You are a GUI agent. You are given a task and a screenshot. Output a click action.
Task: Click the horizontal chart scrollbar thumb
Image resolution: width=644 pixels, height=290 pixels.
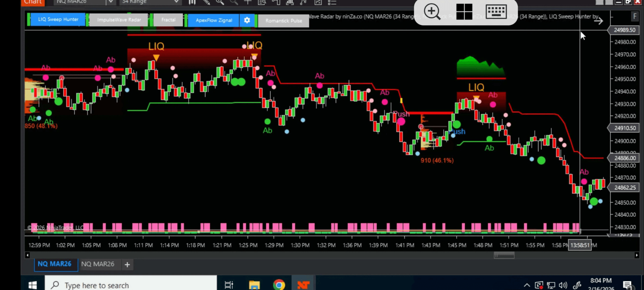point(504,255)
